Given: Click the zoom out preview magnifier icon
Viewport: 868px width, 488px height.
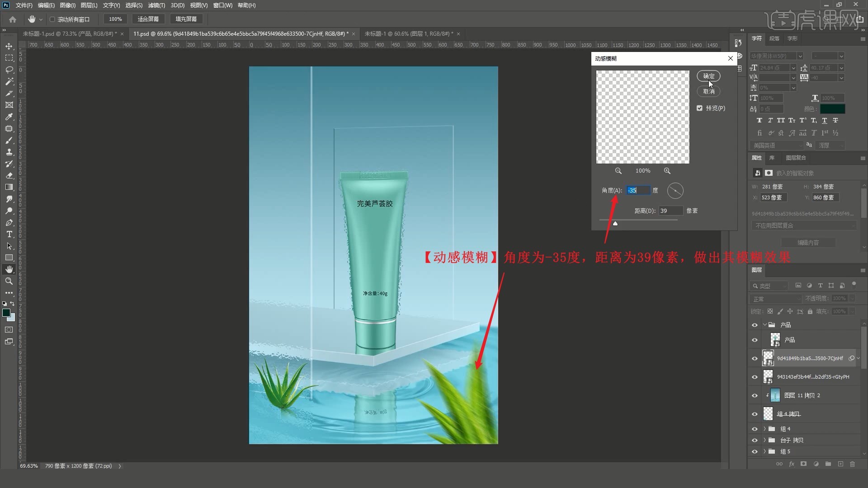Looking at the screenshot, I should tap(618, 171).
